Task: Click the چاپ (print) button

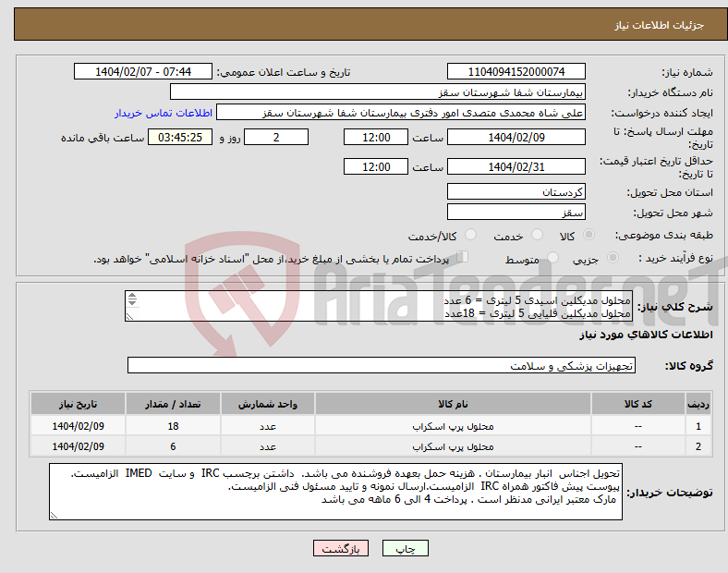Action: [405, 548]
